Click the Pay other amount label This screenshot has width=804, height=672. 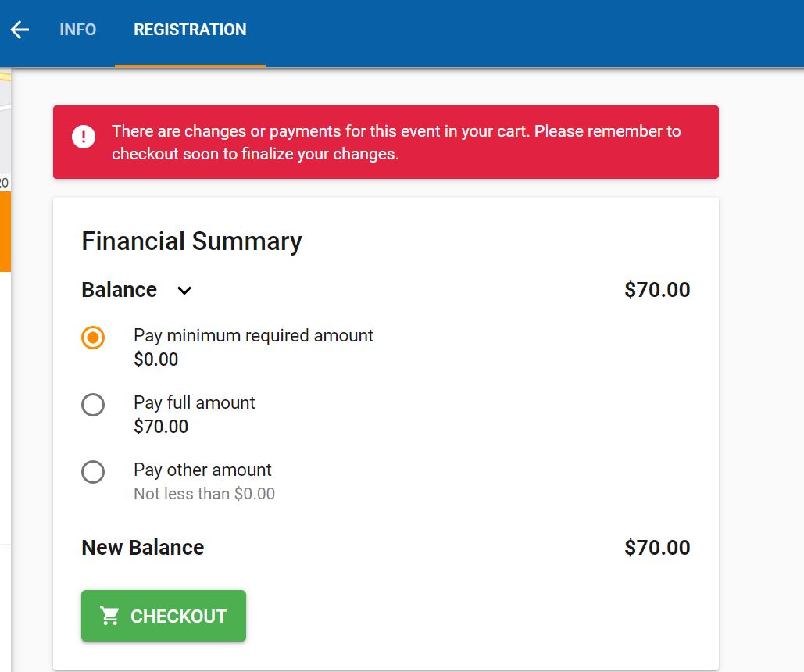pyautogui.click(x=202, y=470)
